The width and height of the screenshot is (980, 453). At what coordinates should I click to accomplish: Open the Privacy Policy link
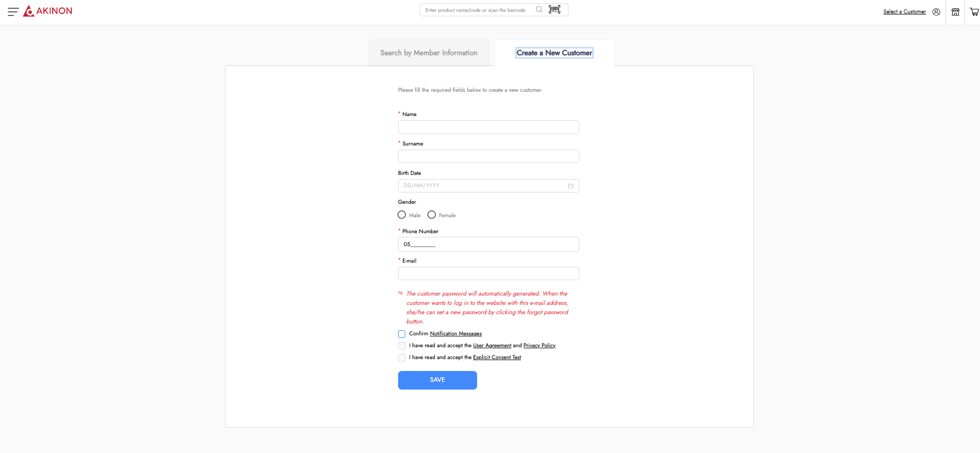point(539,346)
